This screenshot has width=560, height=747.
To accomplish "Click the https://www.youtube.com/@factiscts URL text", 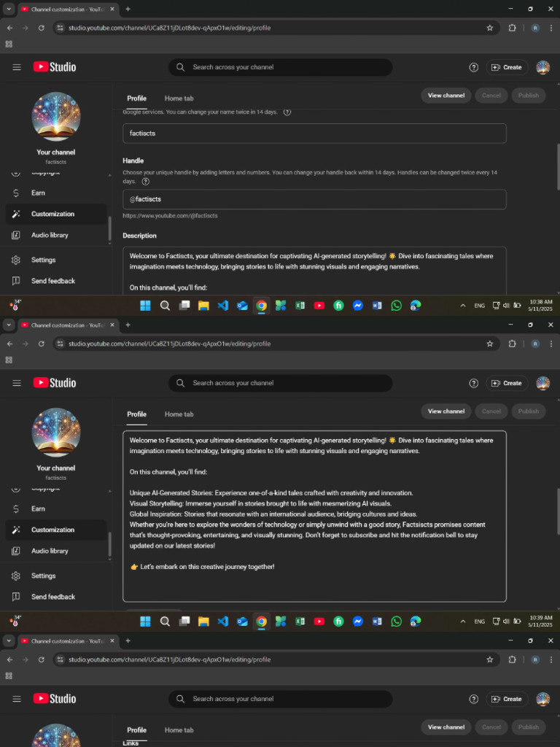I will pos(170,216).
